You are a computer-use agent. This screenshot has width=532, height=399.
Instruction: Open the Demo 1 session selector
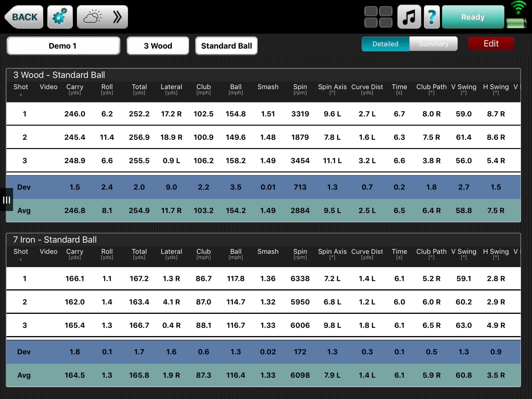click(x=63, y=46)
